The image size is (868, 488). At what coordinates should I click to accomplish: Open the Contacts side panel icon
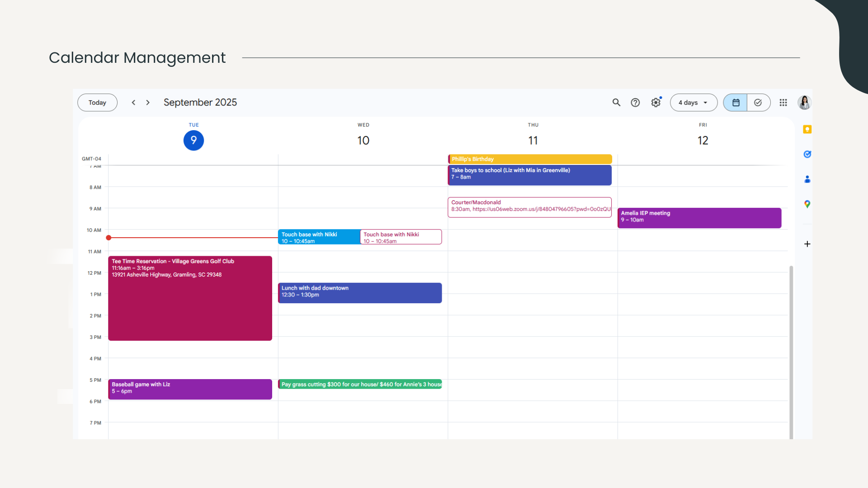coord(807,179)
